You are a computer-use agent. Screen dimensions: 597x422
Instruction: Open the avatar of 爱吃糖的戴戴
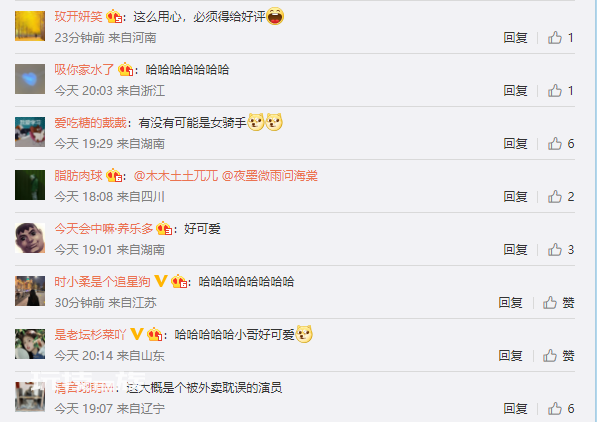coord(30,132)
